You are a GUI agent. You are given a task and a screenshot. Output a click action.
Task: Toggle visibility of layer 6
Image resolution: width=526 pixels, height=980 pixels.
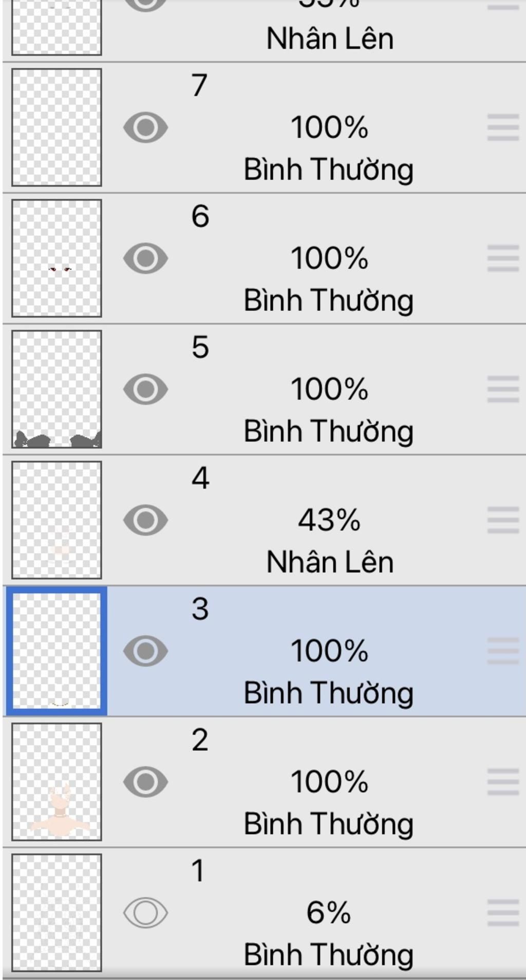click(145, 258)
